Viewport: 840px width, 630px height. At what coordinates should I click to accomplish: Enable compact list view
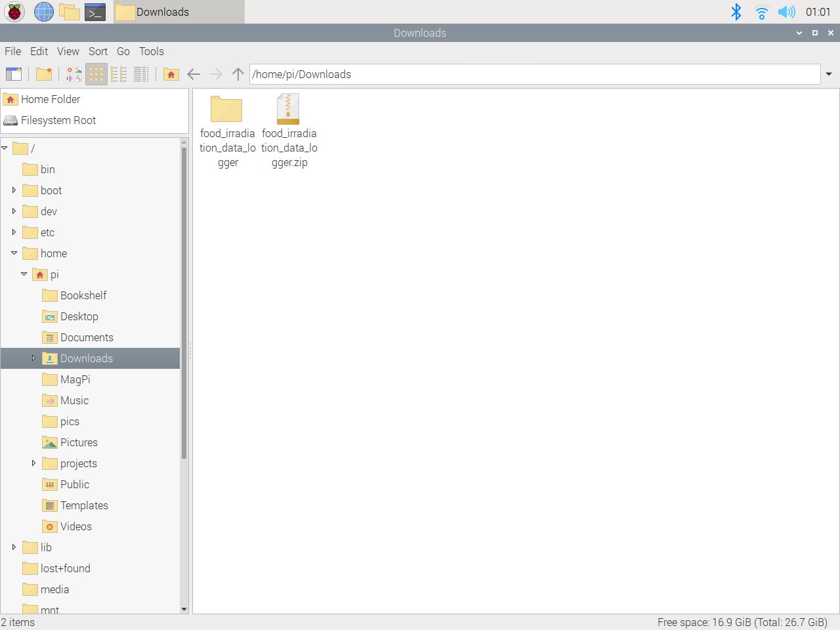pyautogui.click(x=119, y=74)
